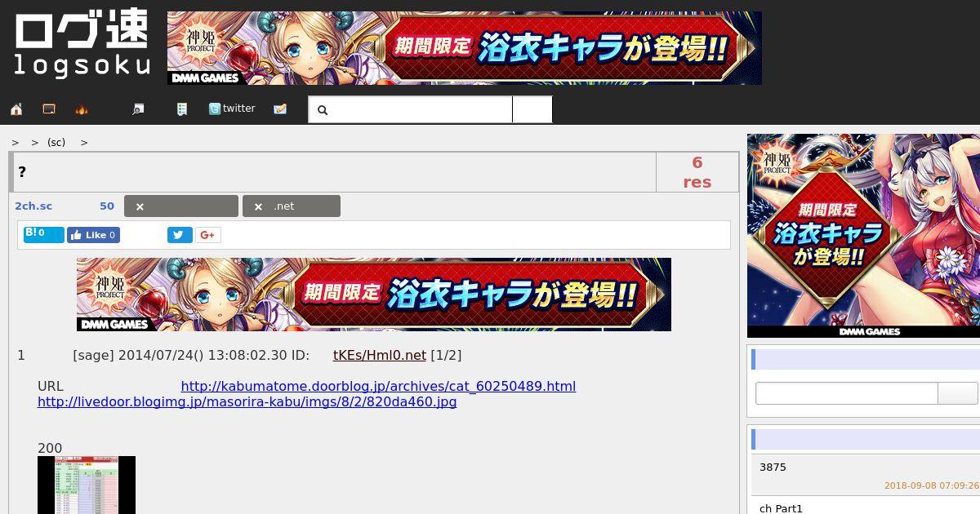Click into the thread search text field

coord(411,109)
